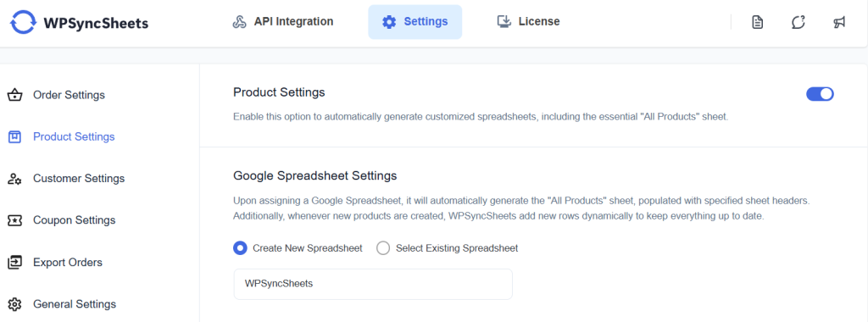
Task: Switch to the API Integration tab
Action: click(283, 22)
